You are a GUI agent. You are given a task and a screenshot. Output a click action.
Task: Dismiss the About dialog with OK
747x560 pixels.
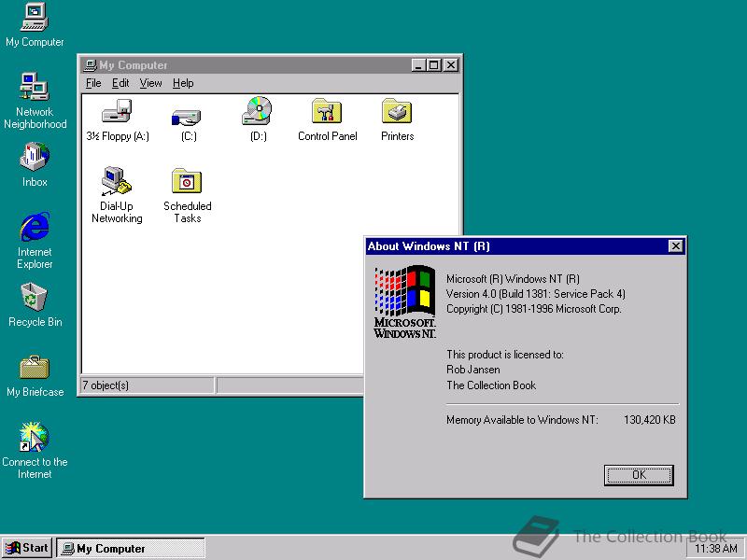click(639, 475)
